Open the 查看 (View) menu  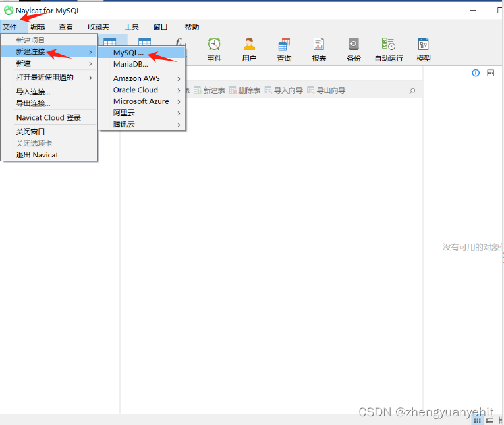(x=66, y=26)
